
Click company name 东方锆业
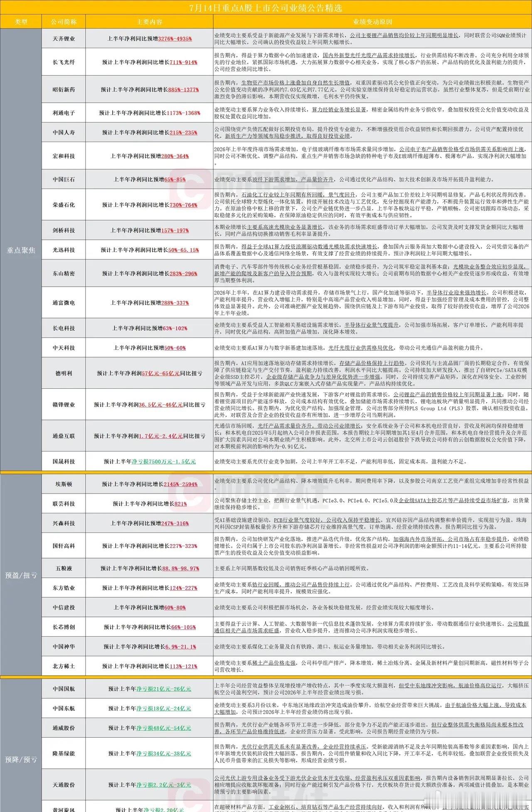point(64,588)
